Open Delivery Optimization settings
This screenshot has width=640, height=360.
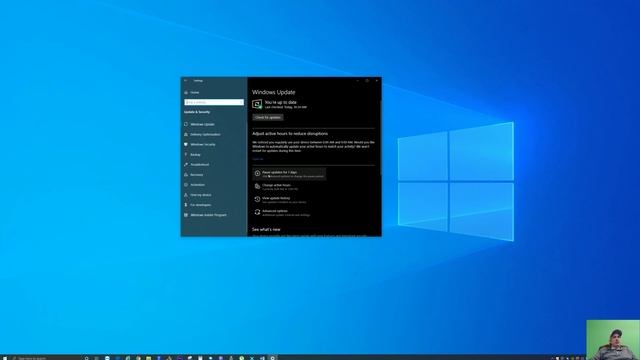[x=202, y=134]
